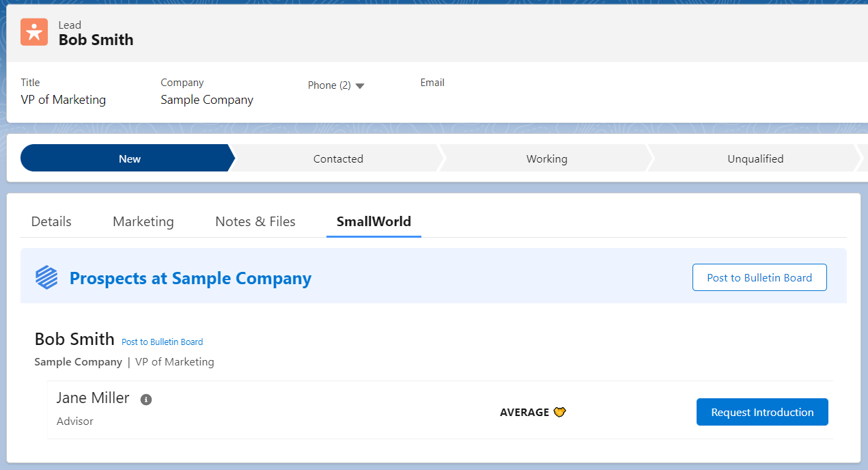Image resolution: width=868 pixels, height=470 pixels.
Task: Click Post to Bulletin Board link beside Bob Smith
Action: pyautogui.click(x=162, y=342)
